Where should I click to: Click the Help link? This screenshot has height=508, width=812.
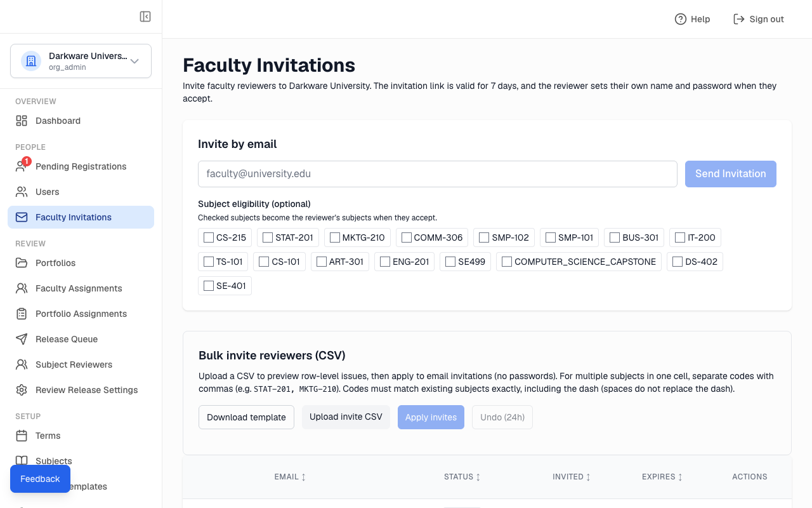tap(692, 19)
